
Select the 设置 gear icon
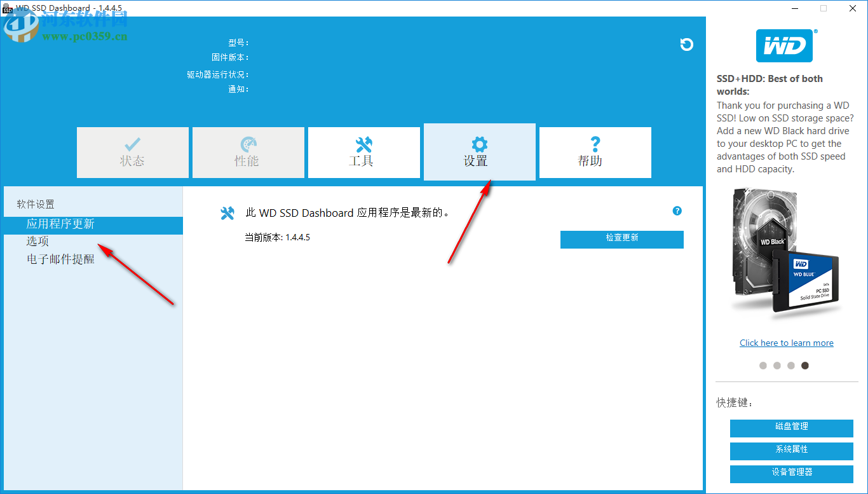479,143
